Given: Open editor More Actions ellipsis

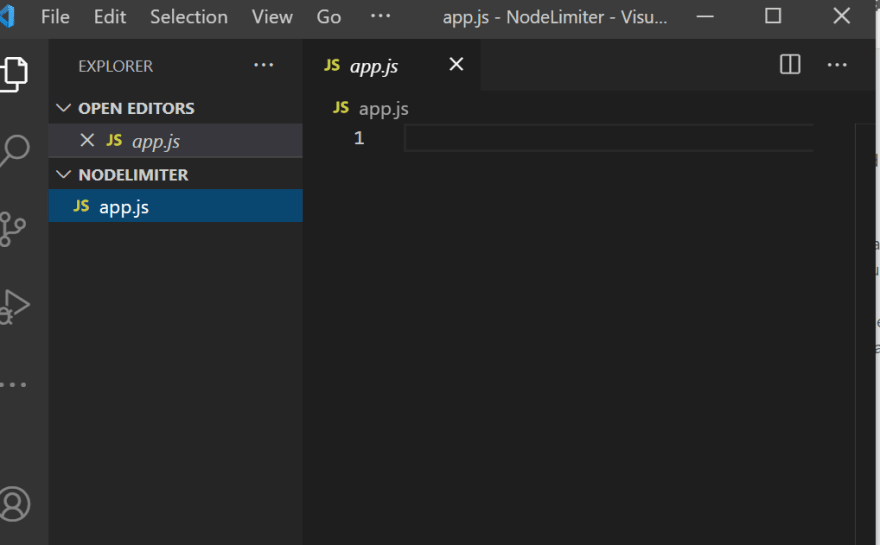Looking at the screenshot, I should click(837, 65).
